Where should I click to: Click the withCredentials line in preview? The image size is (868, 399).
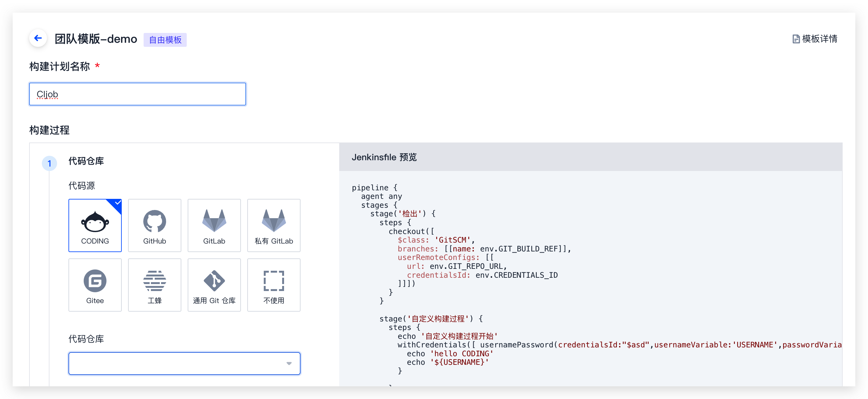point(620,345)
